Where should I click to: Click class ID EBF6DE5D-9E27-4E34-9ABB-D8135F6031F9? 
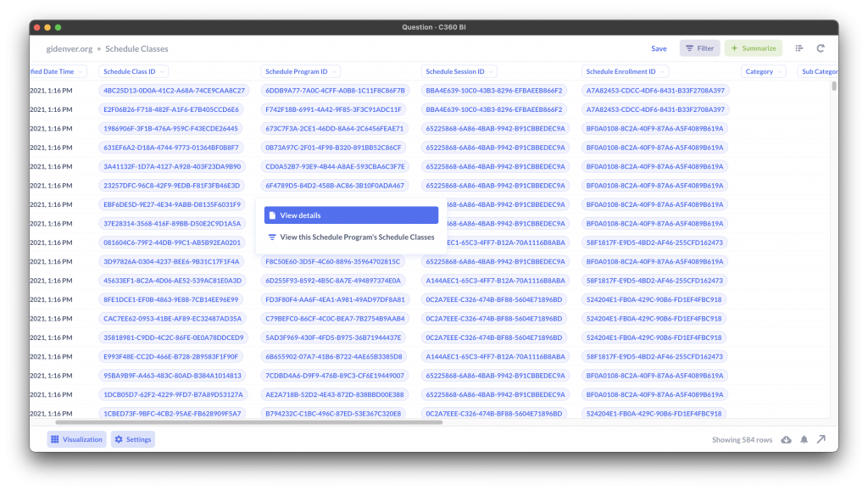tap(172, 204)
